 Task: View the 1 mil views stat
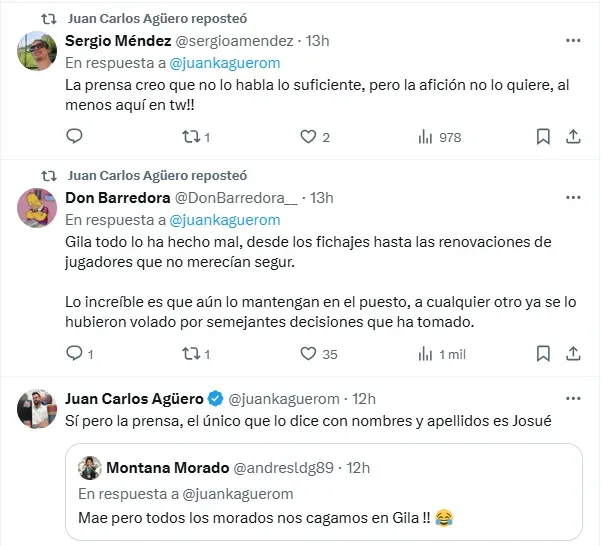[440, 354]
